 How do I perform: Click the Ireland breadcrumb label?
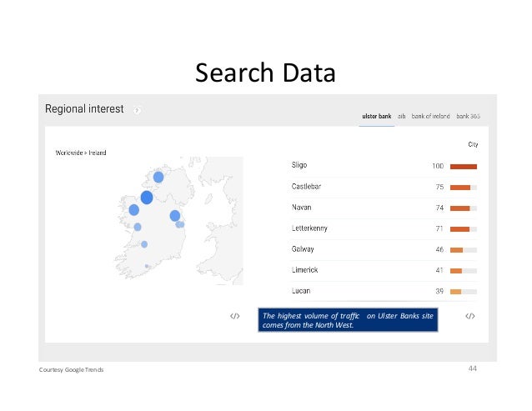[x=98, y=153]
